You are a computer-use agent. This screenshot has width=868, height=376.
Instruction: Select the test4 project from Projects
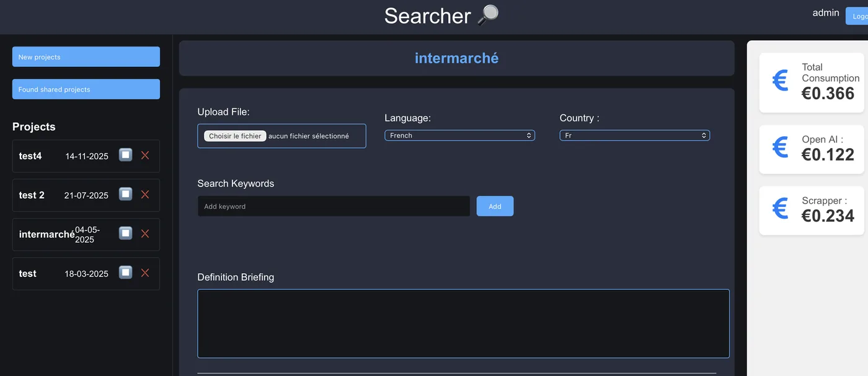point(30,156)
